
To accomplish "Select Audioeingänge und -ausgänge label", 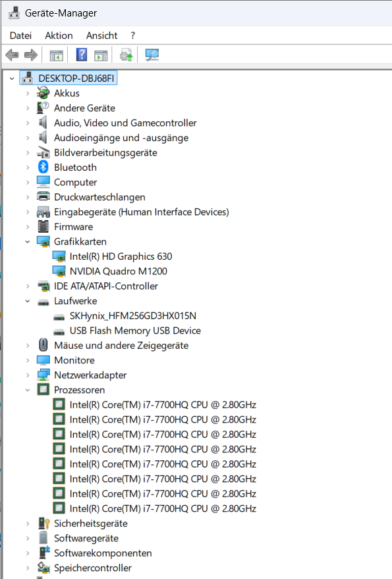I will 121,138.
